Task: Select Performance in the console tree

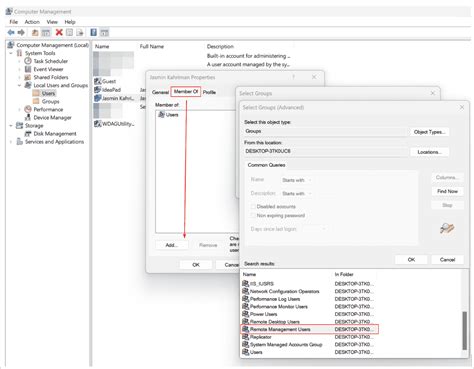Action: click(x=48, y=109)
